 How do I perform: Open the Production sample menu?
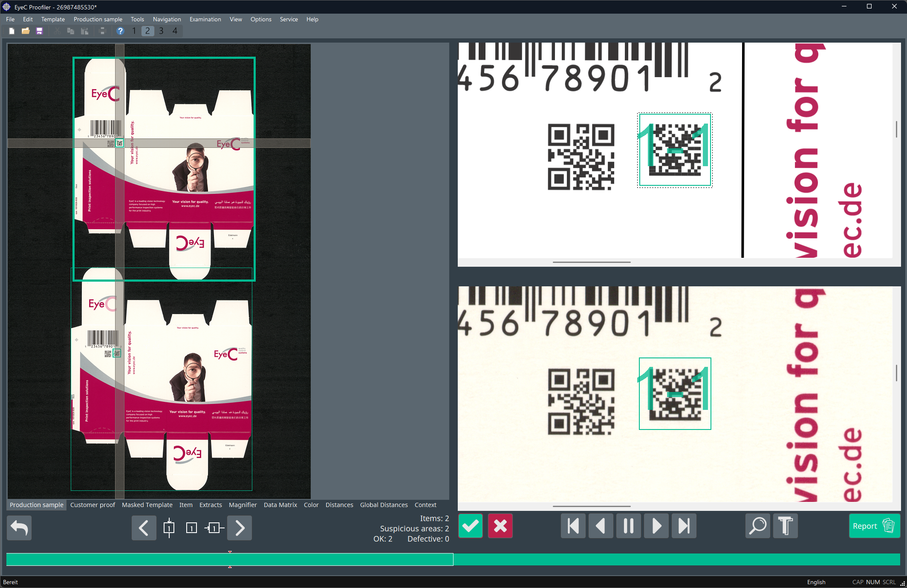[98, 19]
